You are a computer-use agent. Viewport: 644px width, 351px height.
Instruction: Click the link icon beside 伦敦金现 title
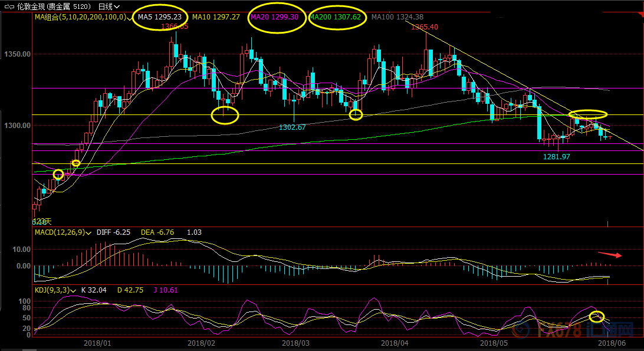(9, 6)
